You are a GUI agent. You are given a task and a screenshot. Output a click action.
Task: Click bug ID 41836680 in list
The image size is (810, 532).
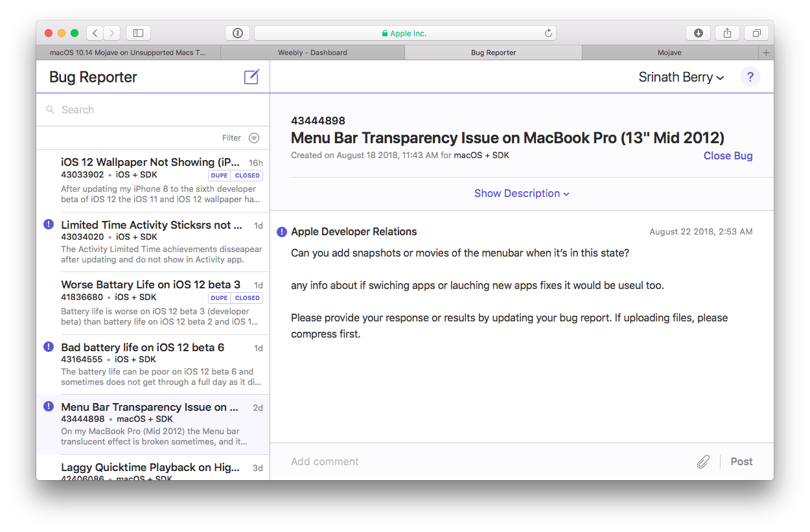tap(82, 297)
